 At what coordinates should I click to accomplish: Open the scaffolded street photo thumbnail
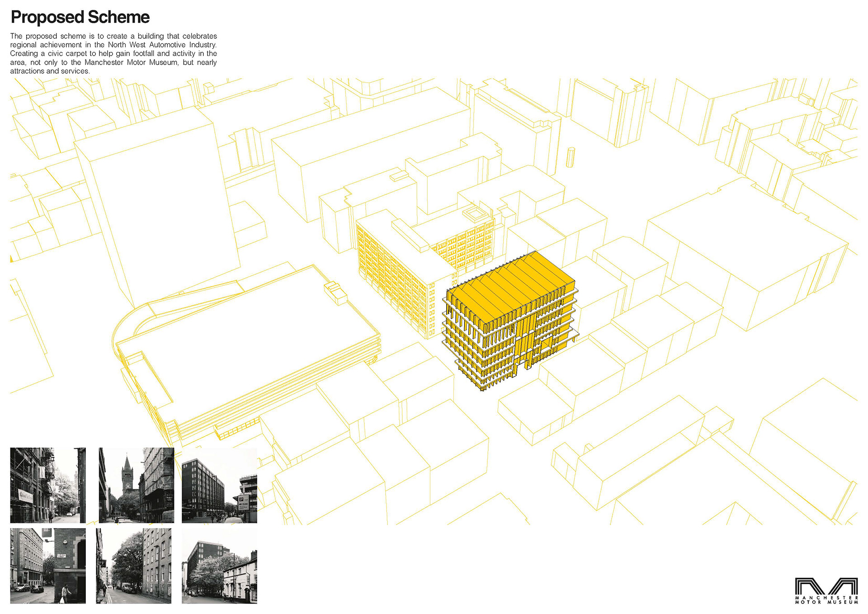pyautogui.click(x=48, y=485)
